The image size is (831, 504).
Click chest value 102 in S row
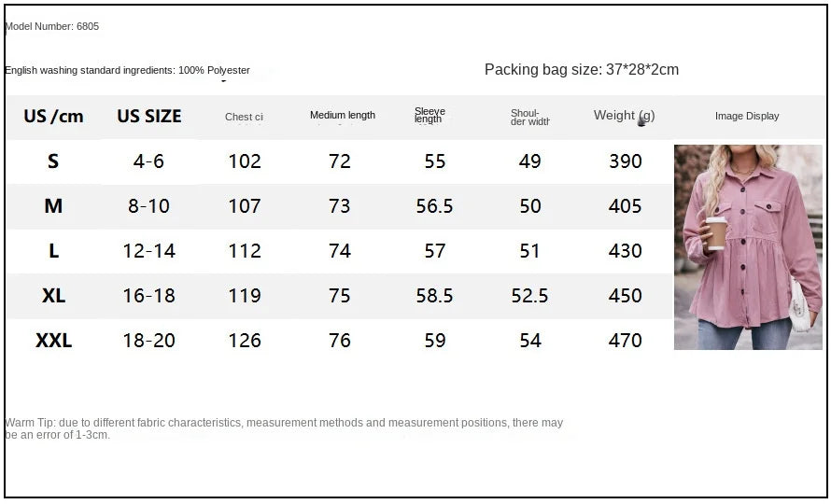(245, 161)
